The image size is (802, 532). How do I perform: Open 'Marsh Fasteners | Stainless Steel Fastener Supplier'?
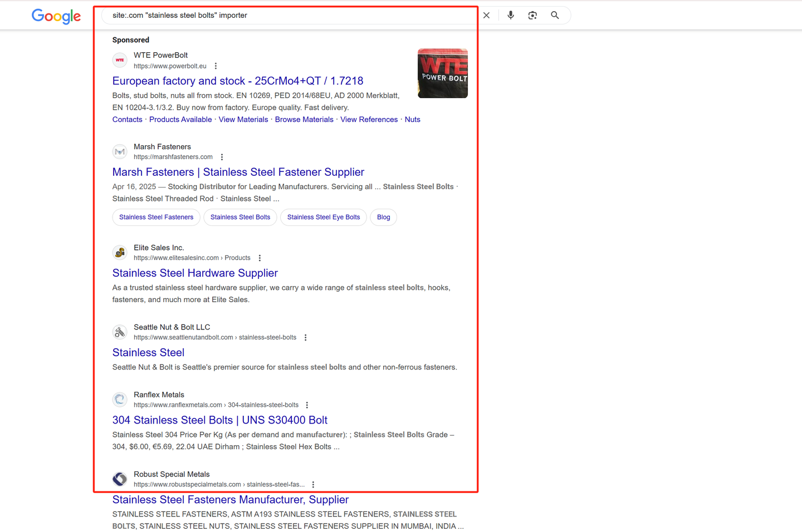238,173
